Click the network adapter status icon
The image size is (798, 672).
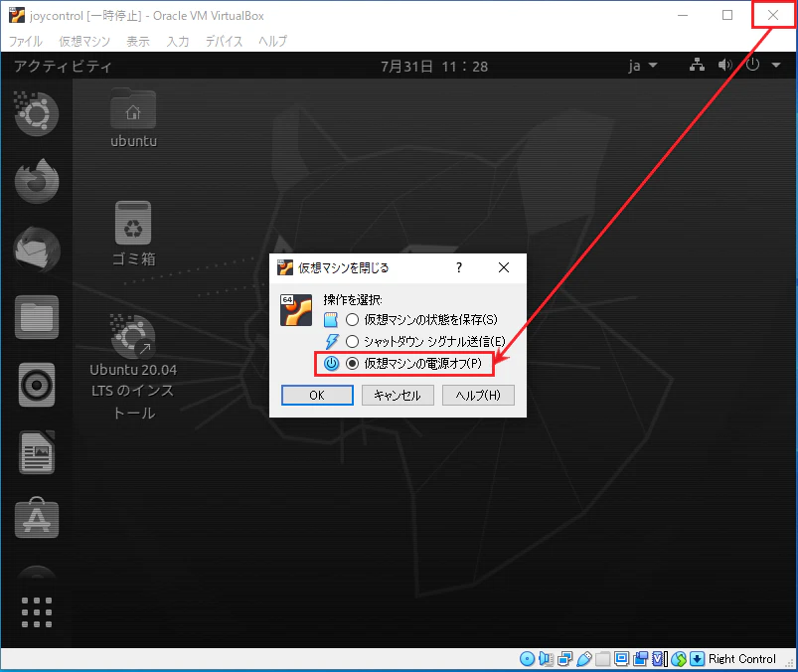[x=564, y=659]
